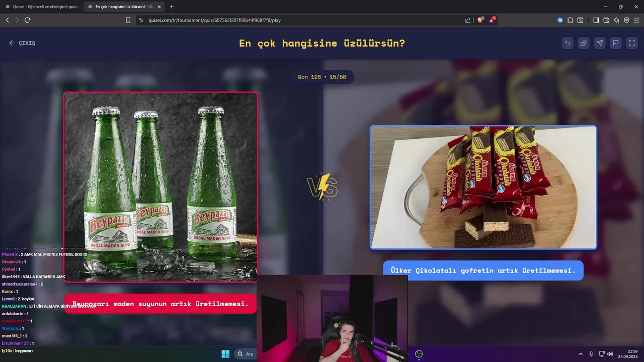Click the Shazam extension icon
The width and height of the screenshot is (644, 362).
(x=560, y=20)
